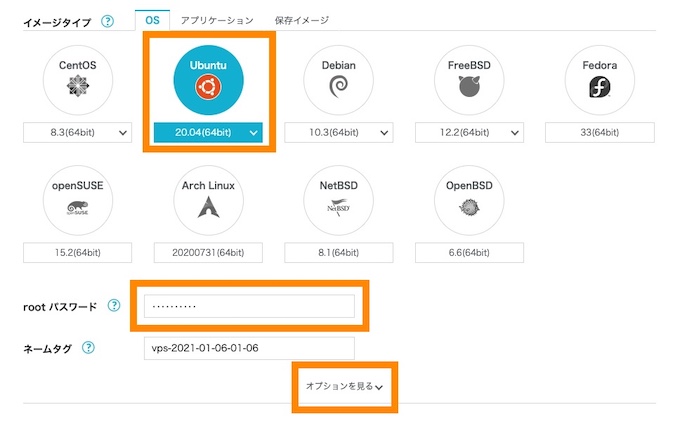Select the Debian image icon
680x438 pixels.
pyautogui.click(x=339, y=80)
